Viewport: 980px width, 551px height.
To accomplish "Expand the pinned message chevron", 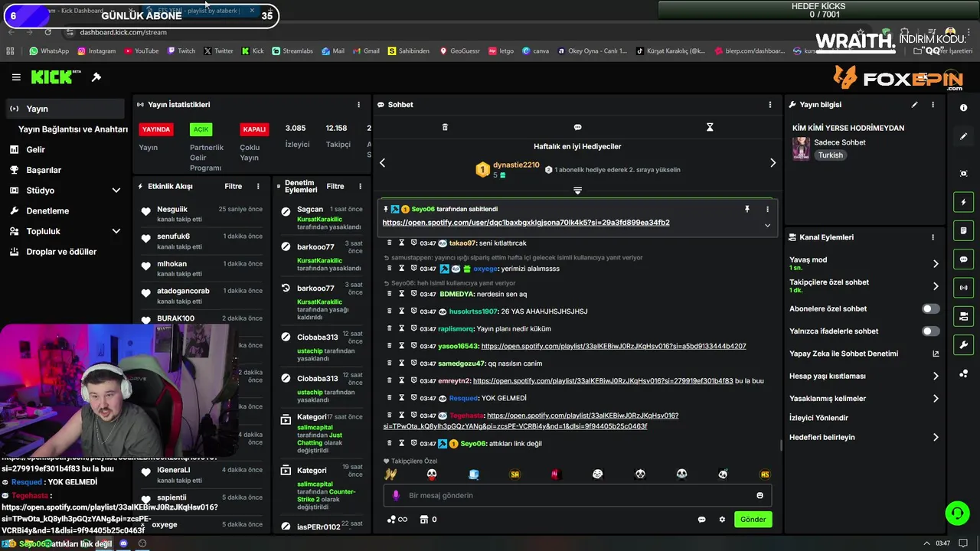I will click(x=767, y=225).
